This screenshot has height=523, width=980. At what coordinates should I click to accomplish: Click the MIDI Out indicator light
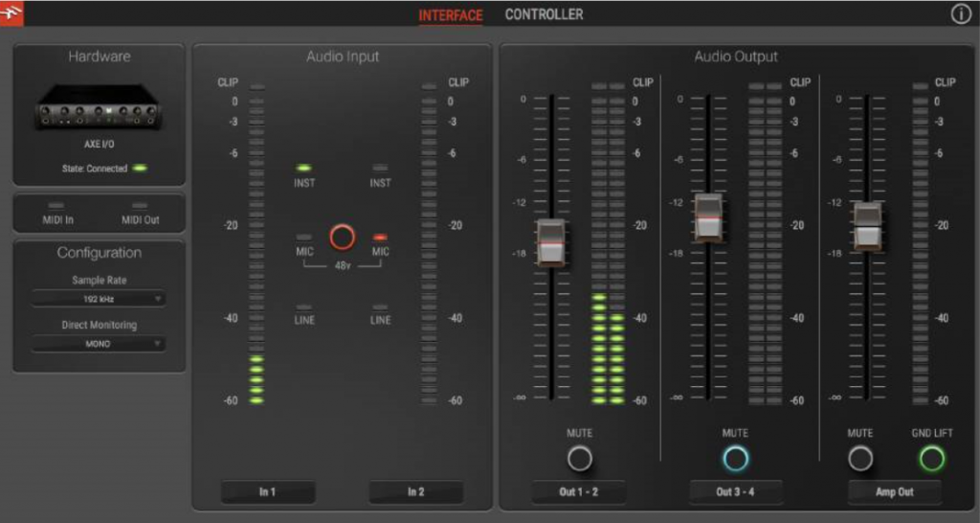(140, 205)
